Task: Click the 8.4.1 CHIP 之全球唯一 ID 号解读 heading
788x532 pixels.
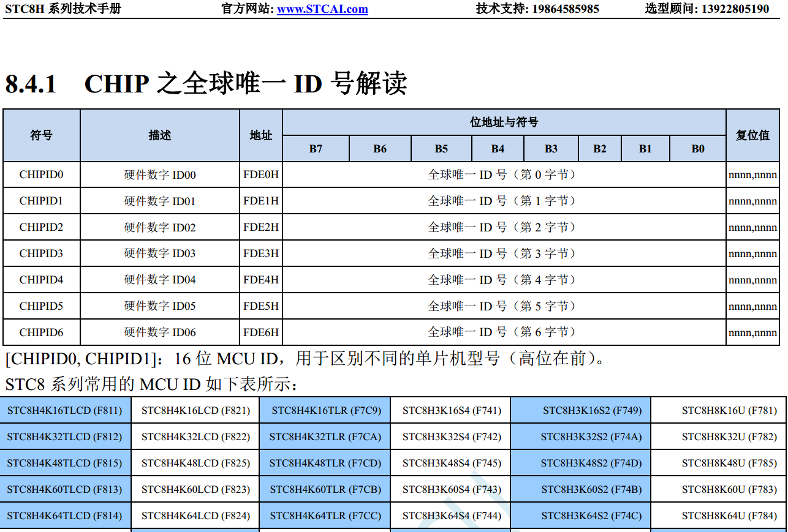Action: (206, 83)
